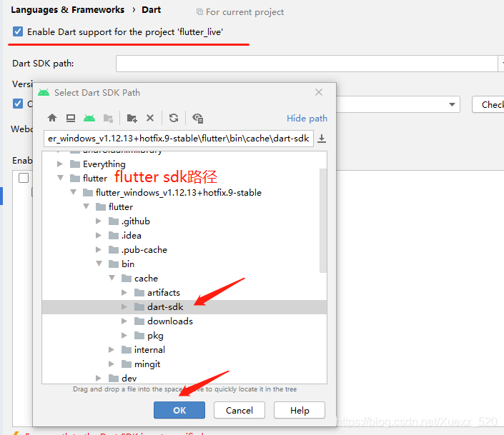Click the Hide path link
Image resolution: width=504 pixels, height=435 pixels.
click(307, 119)
